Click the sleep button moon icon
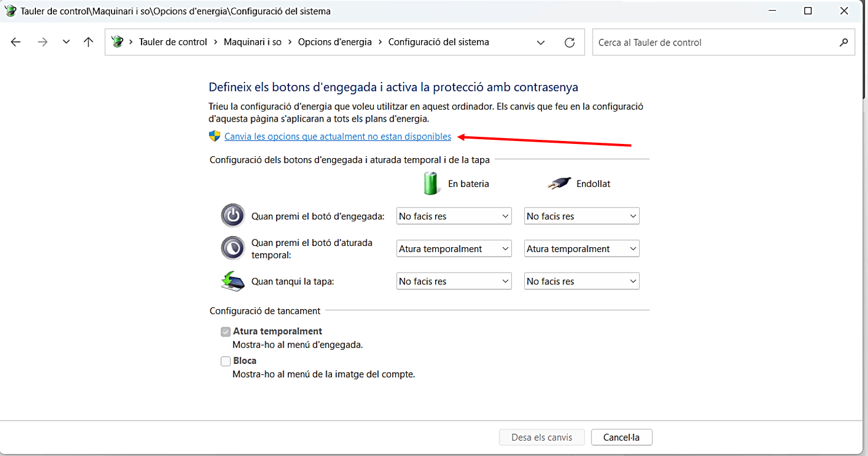The height and width of the screenshot is (456, 868). pyautogui.click(x=233, y=248)
